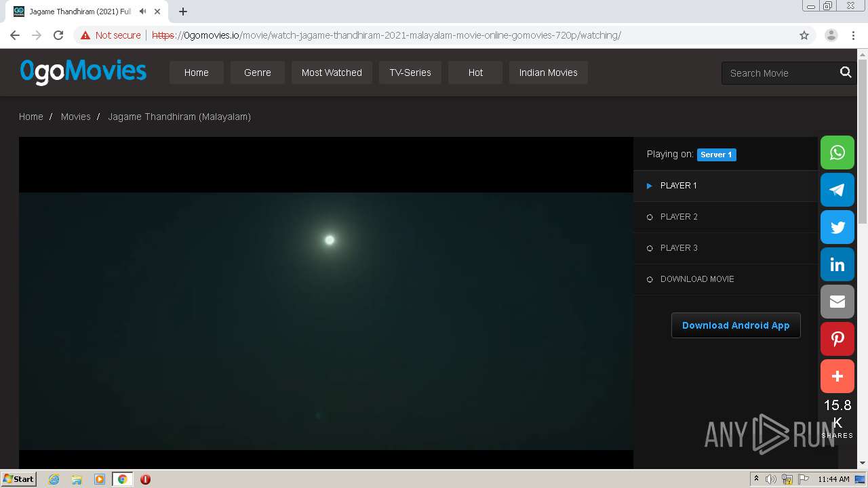Switch to PLAYER 2
The width and height of the screenshot is (868, 488).
point(726,217)
